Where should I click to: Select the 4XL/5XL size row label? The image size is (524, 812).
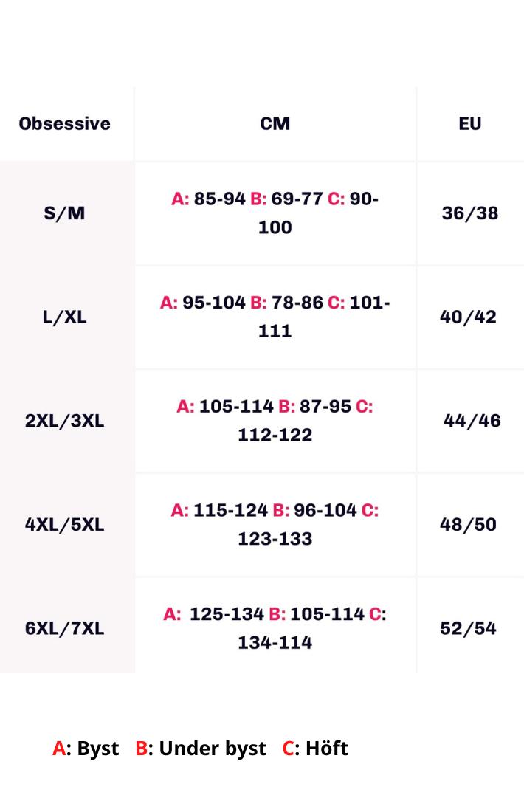(65, 525)
